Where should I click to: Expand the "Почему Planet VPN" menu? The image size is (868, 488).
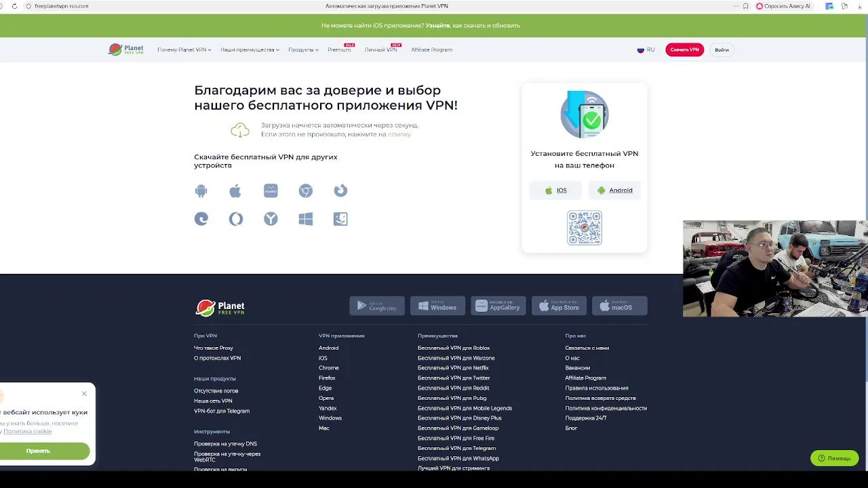click(x=184, y=49)
